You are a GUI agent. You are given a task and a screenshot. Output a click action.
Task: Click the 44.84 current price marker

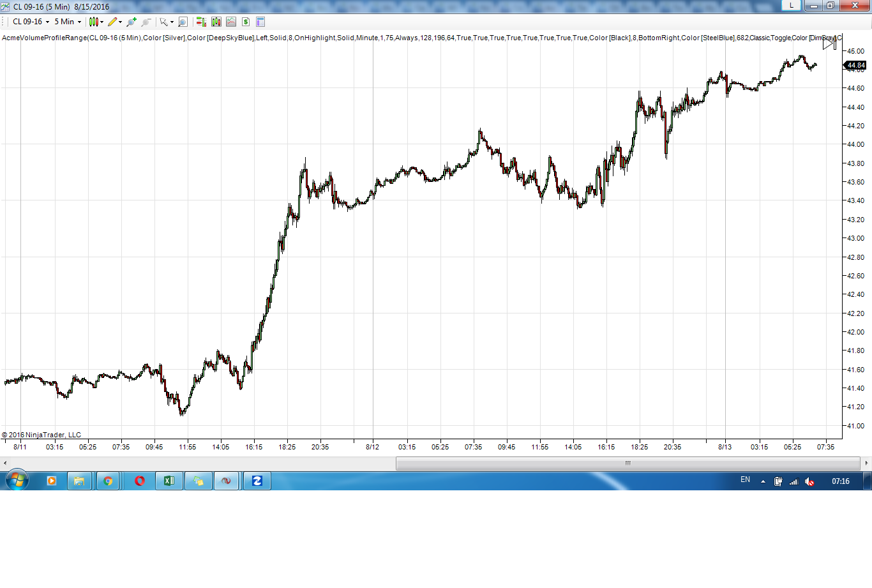(855, 65)
